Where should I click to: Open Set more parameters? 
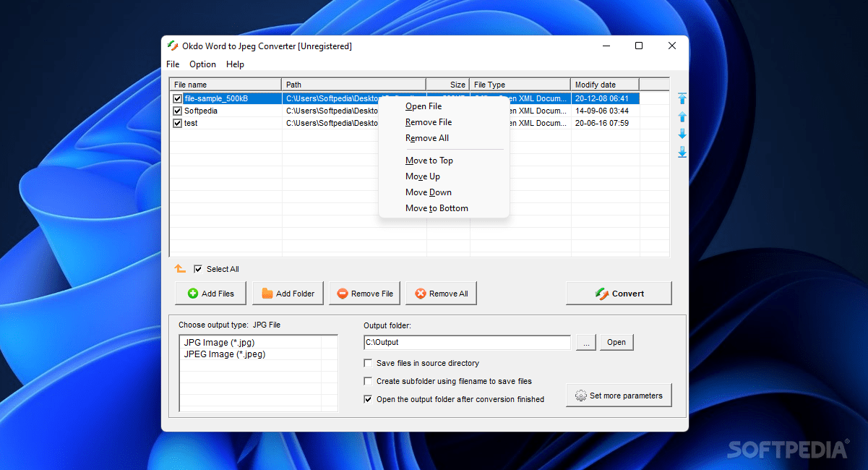pos(619,396)
